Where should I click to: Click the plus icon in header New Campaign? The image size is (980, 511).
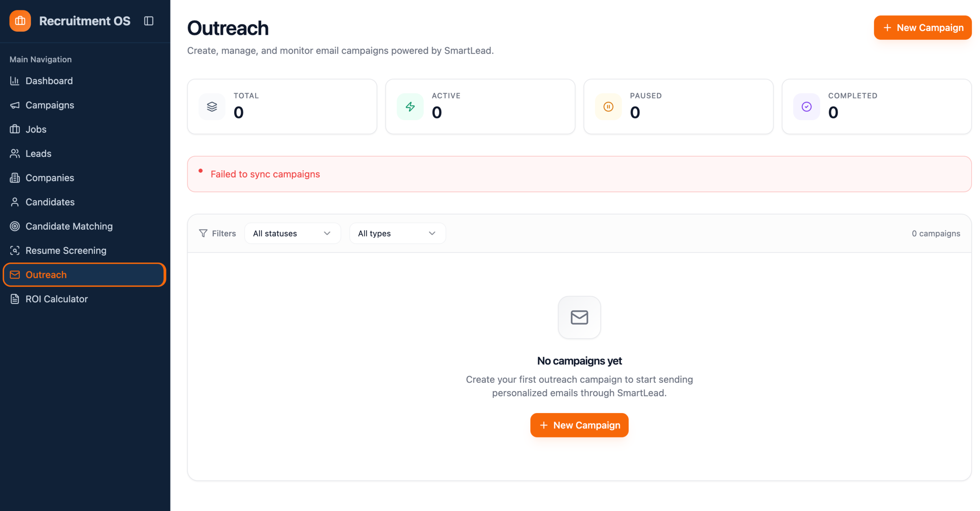pos(887,28)
